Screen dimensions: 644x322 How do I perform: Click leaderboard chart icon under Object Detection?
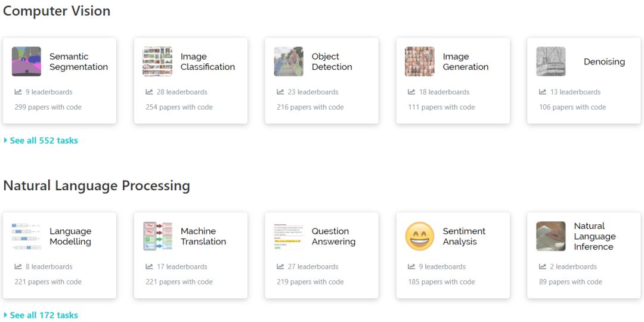[x=280, y=92]
